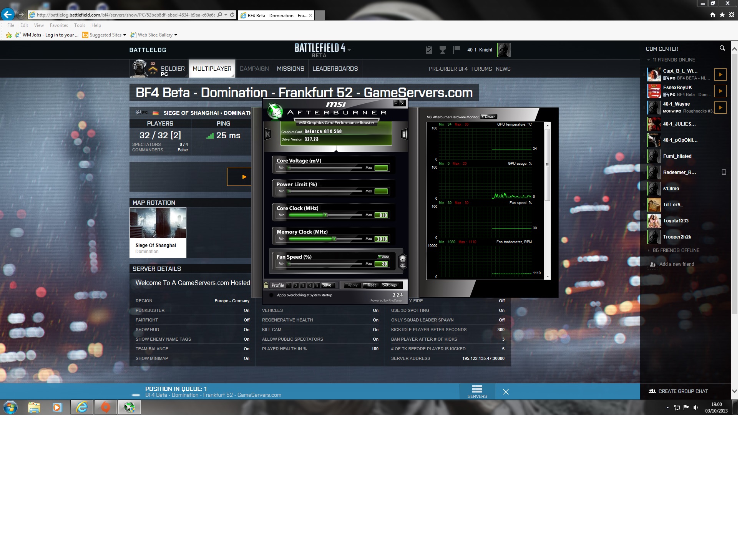Collapse the 11 FRIENDS ONLINE list
The width and height of the screenshot is (747, 560).
pyautogui.click(x=649, y=60)
